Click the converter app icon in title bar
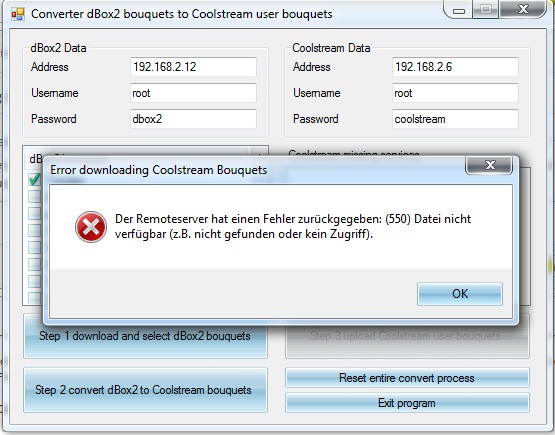The width and height of the screenshot is (555, 435). [x=18, y=14]
